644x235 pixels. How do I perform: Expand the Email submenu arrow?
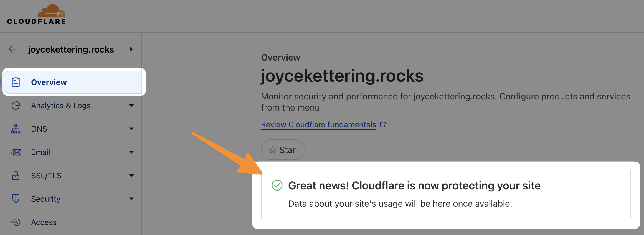coord(131,152)
